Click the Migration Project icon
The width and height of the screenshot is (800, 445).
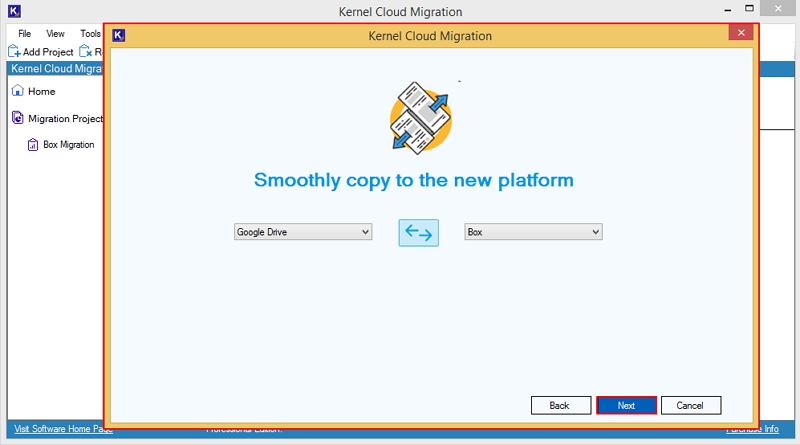click(18, 118)
